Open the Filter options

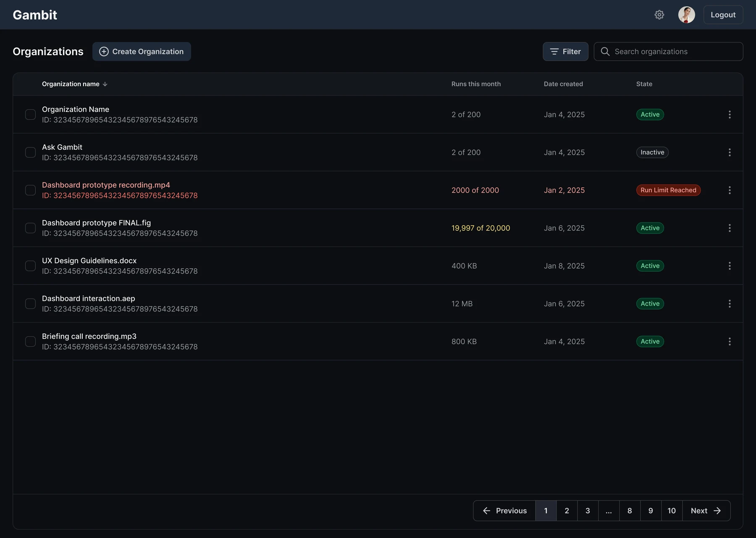(565, 51)
